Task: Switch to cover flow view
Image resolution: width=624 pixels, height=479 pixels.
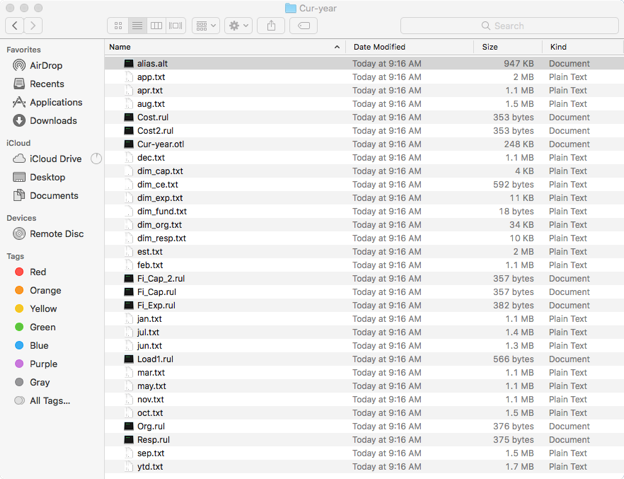Action: 176,26
